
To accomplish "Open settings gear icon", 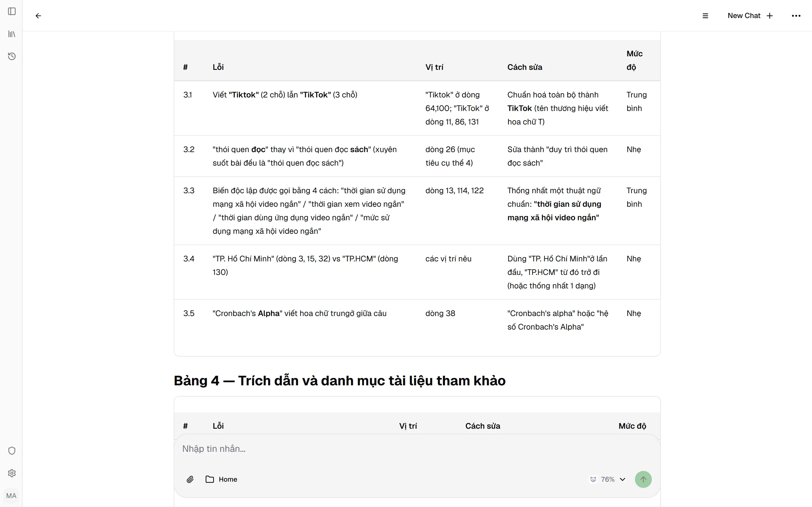I will [x=12, y=473].
